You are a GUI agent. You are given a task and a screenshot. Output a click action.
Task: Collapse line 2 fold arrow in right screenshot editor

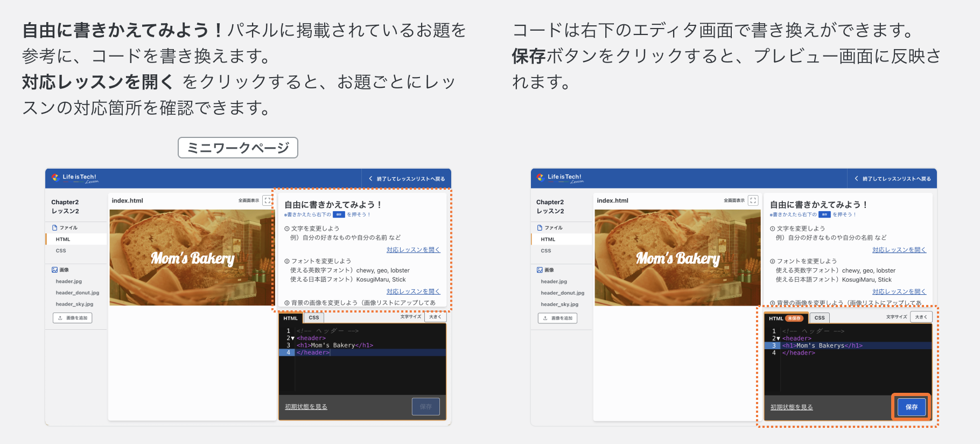(x=778, y=338)
